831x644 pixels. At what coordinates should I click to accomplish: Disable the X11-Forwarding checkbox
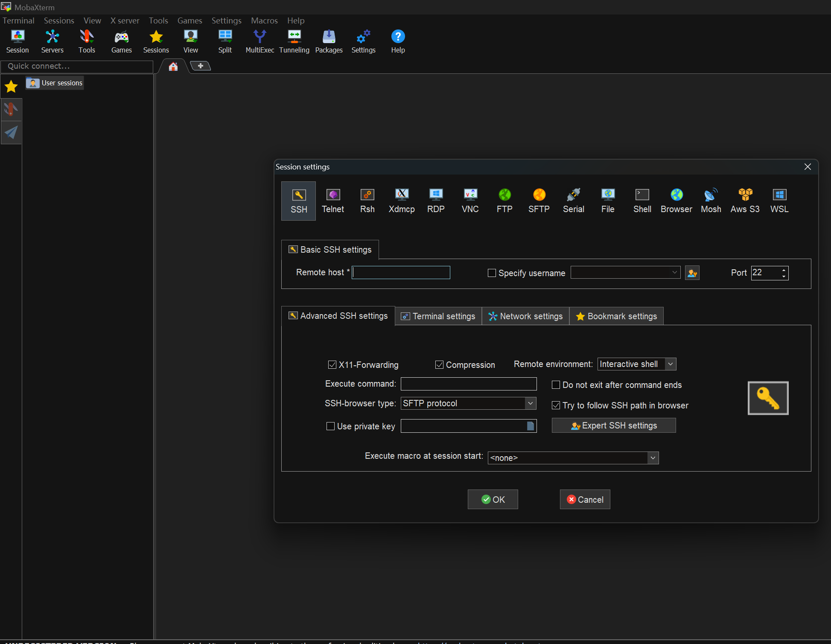[332, 365]
